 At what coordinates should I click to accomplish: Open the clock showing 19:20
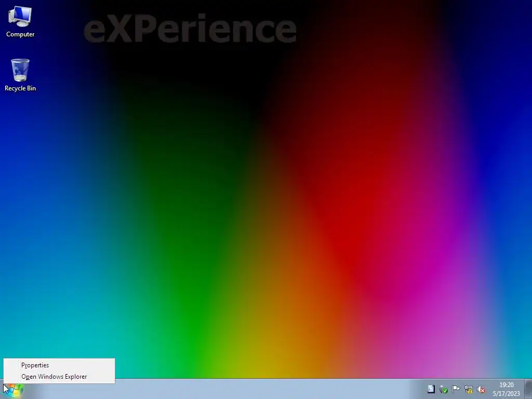coord(506,389)
